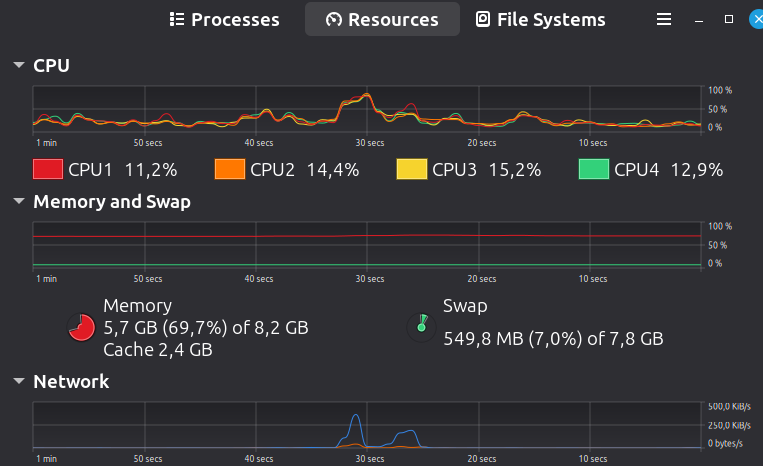Click the File Systems disk icon
The width and height of the screenshot is (763, 466).
tap(483, 19)
